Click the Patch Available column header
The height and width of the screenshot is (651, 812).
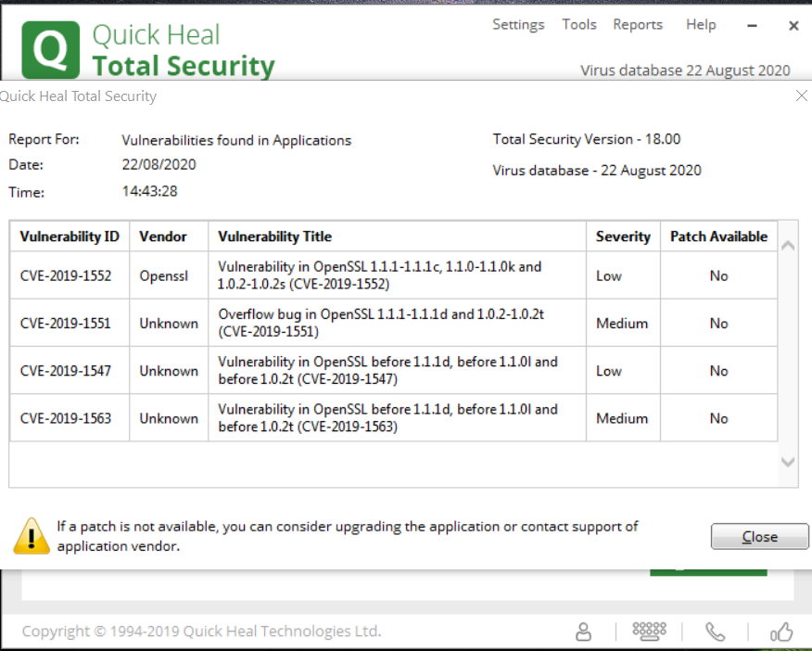tap(718, 236)
